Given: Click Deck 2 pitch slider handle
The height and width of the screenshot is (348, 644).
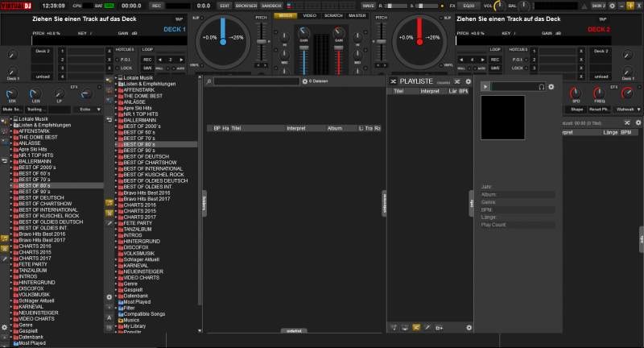Looking at the screenshot, I should (x=381, y=42).
